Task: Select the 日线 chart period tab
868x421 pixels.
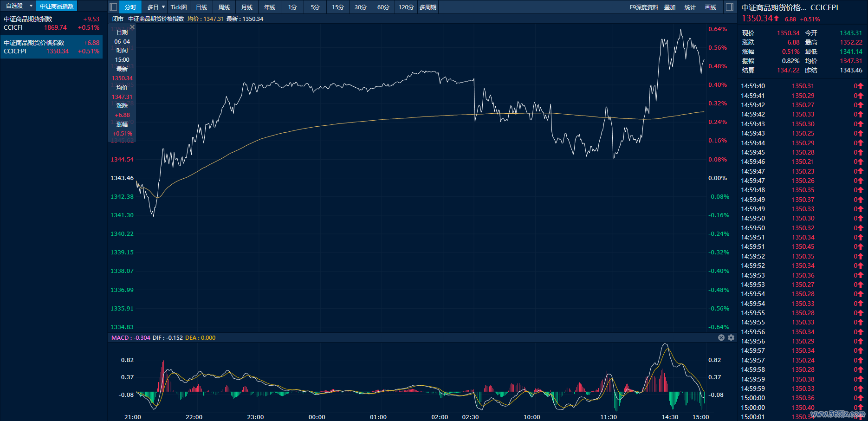Action: (201, 7)
